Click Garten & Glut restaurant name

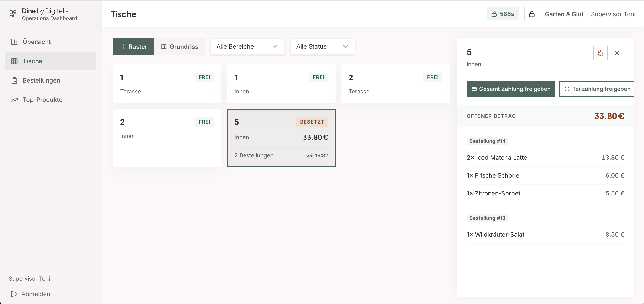pyautogui.click(x=564, y=14)
